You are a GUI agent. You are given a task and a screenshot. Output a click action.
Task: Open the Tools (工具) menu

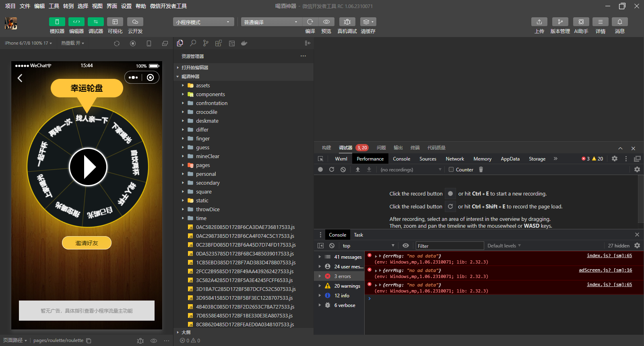click(54, 6)
